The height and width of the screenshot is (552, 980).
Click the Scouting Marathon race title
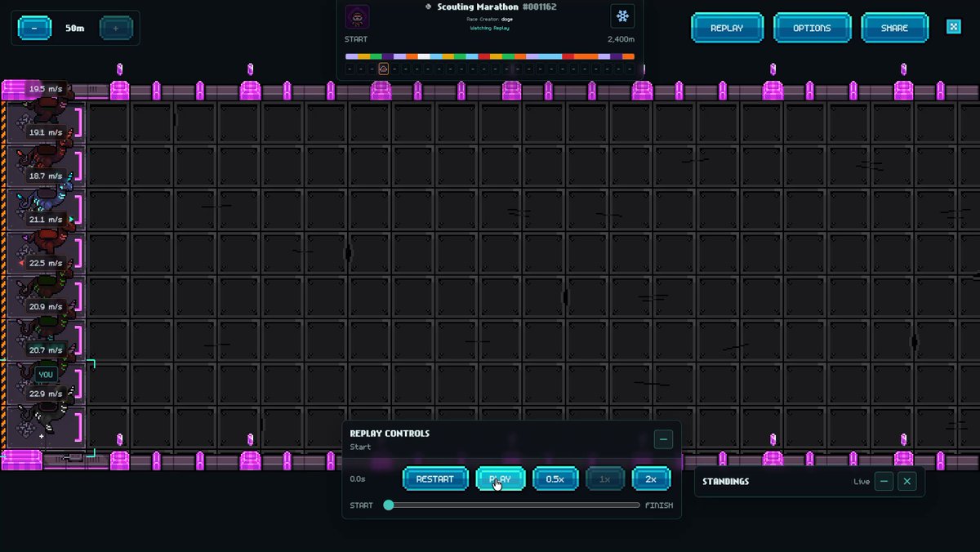[x=478, y=7]
